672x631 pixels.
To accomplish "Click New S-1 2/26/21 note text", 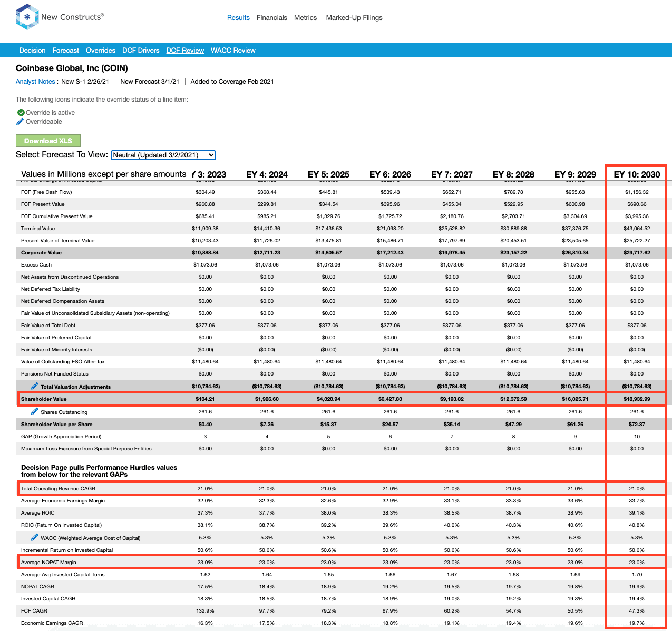I will click(x=85, y=82).
